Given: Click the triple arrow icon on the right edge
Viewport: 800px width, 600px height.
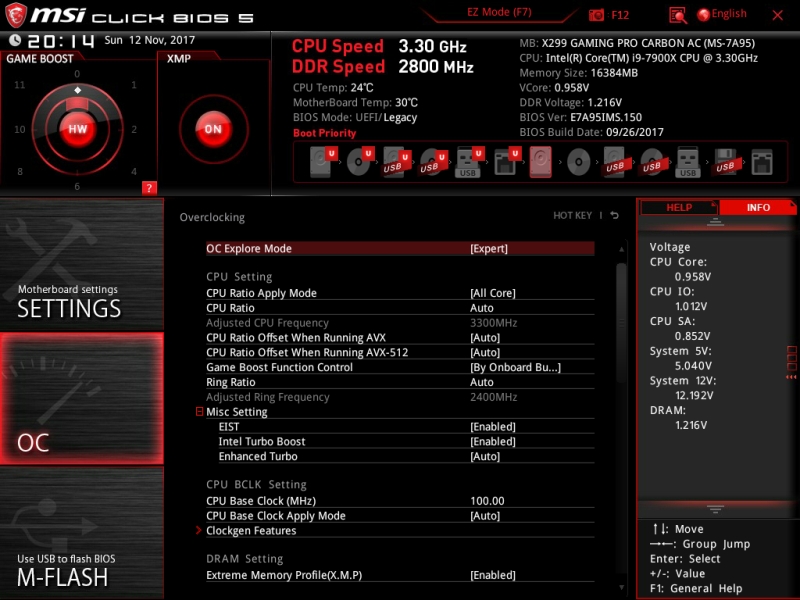Looking at the screenshot, I should pyautogui.click(x=791, y=377).
